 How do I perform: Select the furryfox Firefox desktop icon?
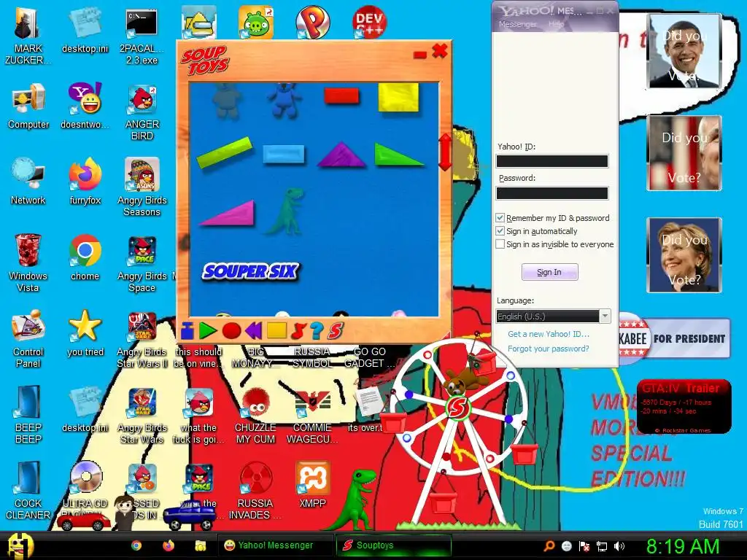click(x=85, y=182)
